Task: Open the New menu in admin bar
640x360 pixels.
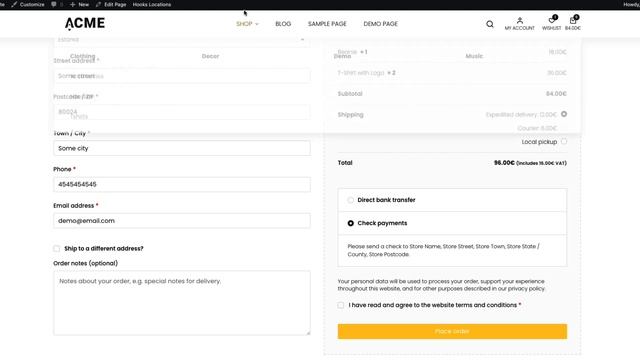Action: click(80, 4)
